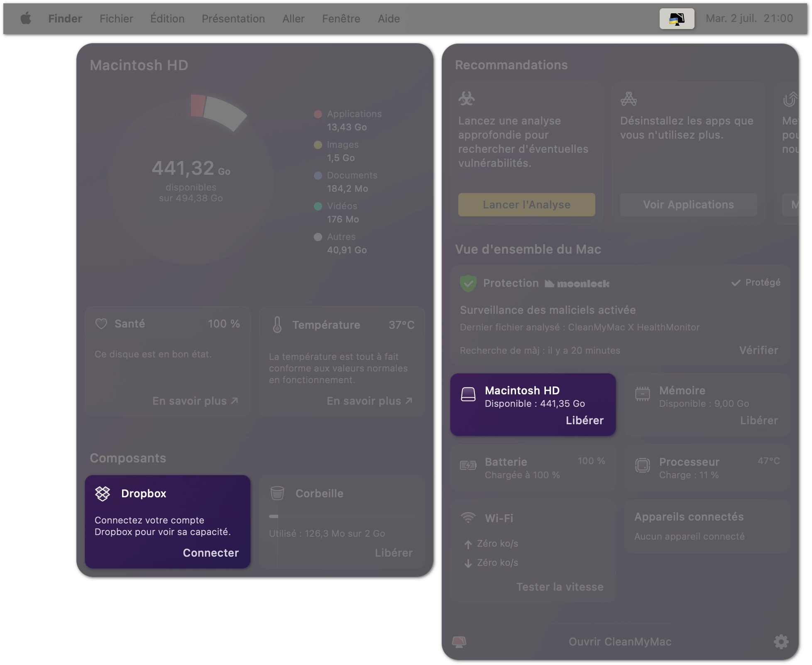Click the Corbeille trash icon
Screen dimensions: 812x665
(x=277, y=494)
